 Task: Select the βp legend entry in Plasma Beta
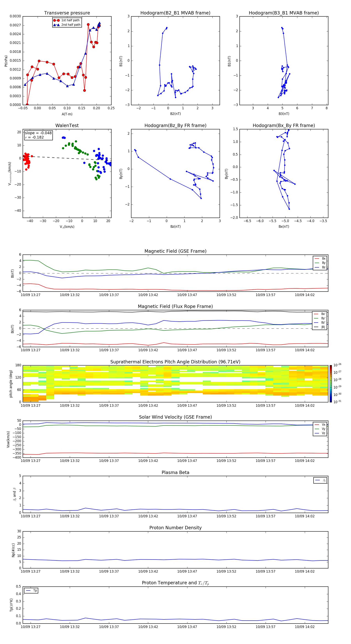point(320,480)
